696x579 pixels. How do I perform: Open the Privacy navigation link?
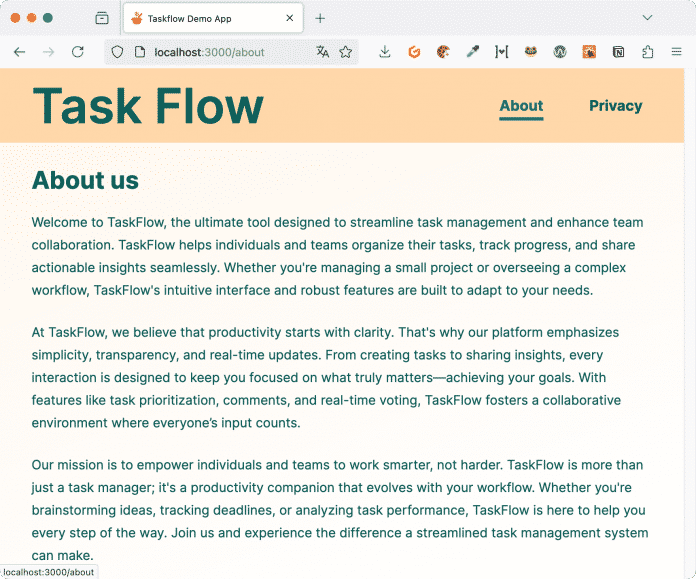(x=615, y=106)
